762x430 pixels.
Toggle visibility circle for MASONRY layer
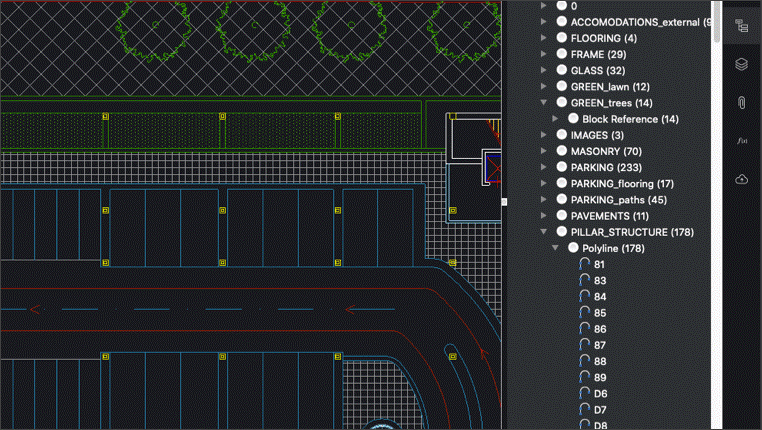pyautogui.click(x=562, y=151)
